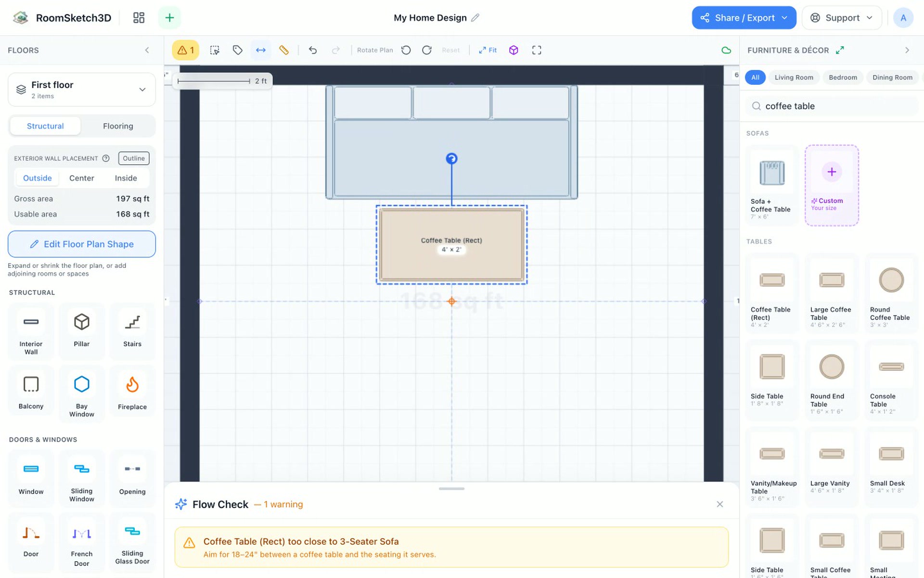Select Small Desk item
Screen dimensions: 924x578
pyautogui.click(x=891, y=466)
